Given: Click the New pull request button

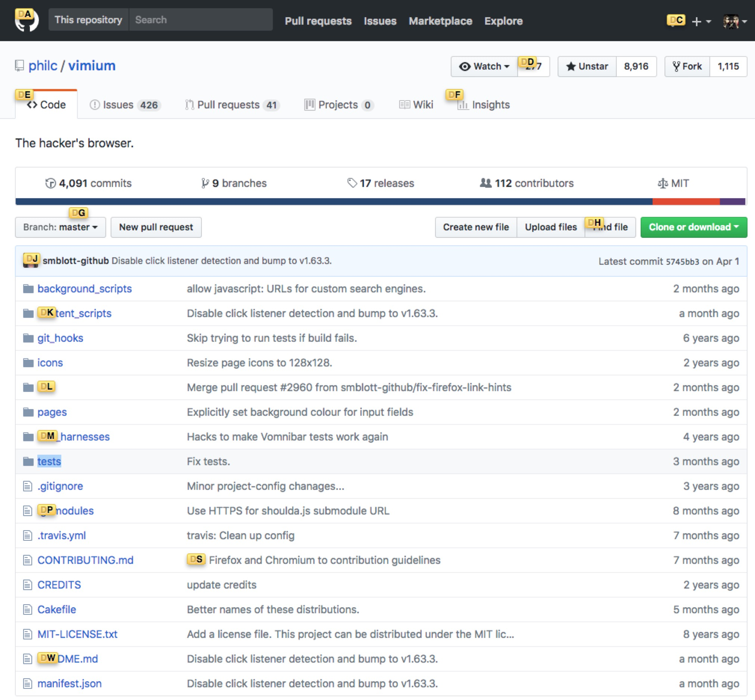Looking at the screenshot, I should coord(156,227).
